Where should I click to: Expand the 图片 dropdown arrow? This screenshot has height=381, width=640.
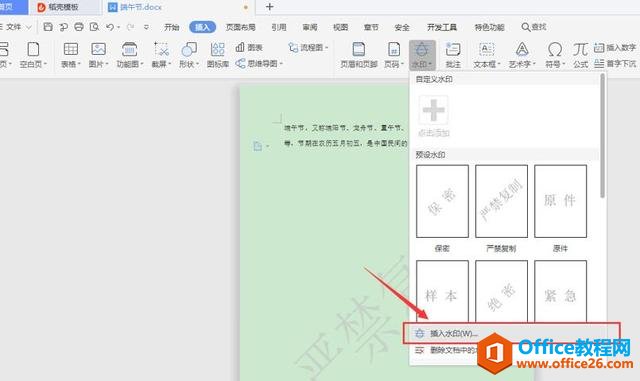(x=107, y=64)
